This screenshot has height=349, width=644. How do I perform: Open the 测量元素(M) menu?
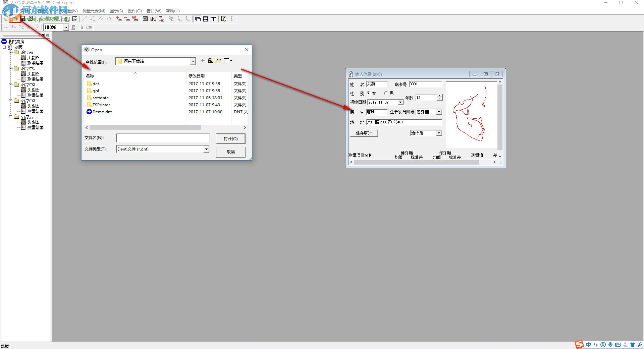[94, 11]
